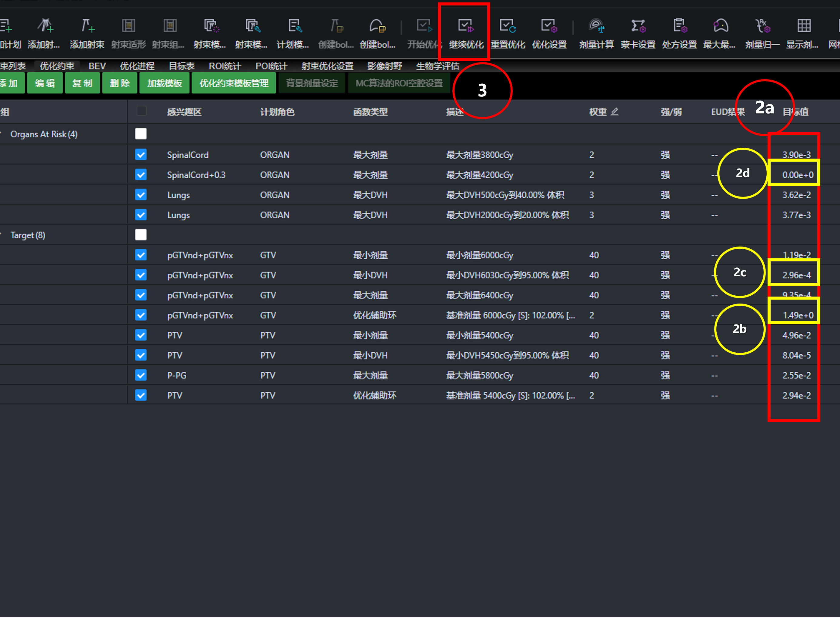Click the 加载模板 button
This screenshot has height=618, width=840.
(165, 83)
